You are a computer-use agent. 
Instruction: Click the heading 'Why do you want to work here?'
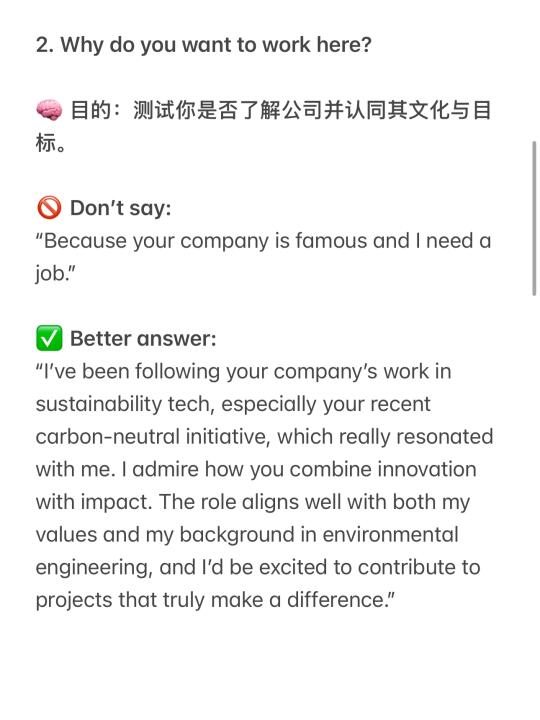(216, 45)
